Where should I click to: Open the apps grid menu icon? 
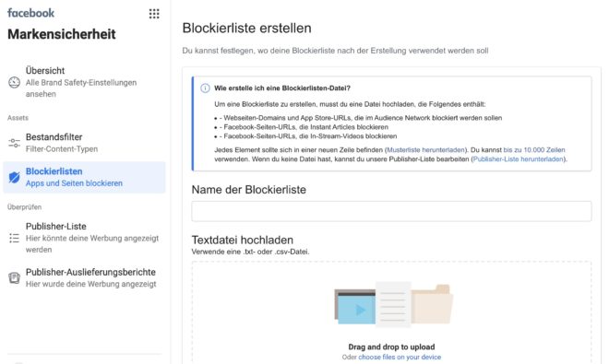tap(154, 14)
